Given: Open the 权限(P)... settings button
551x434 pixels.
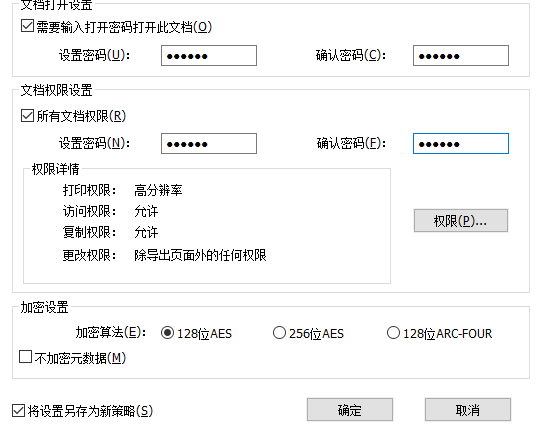Looking at the screenshot, I should click(x=461, y=221).
